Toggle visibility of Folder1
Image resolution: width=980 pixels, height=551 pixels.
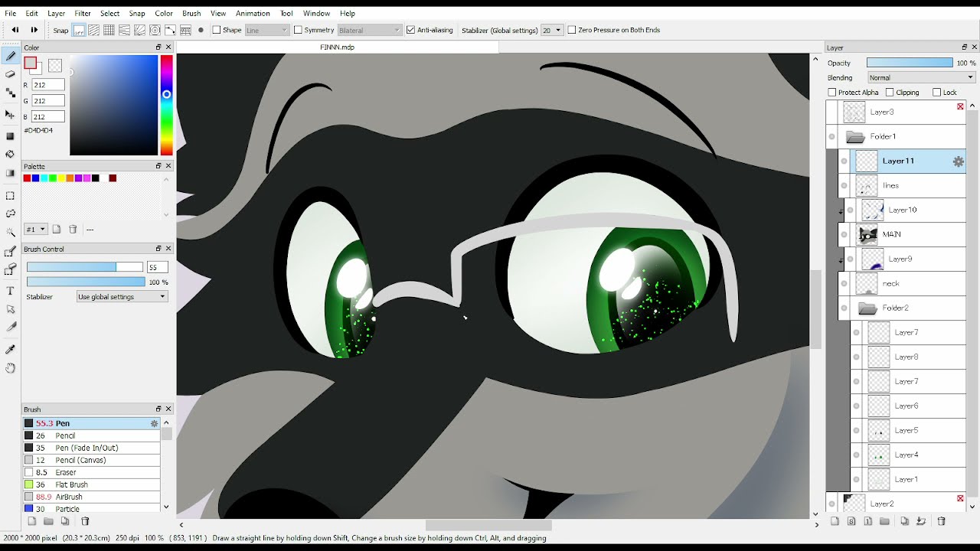click(x=831, y=136)
